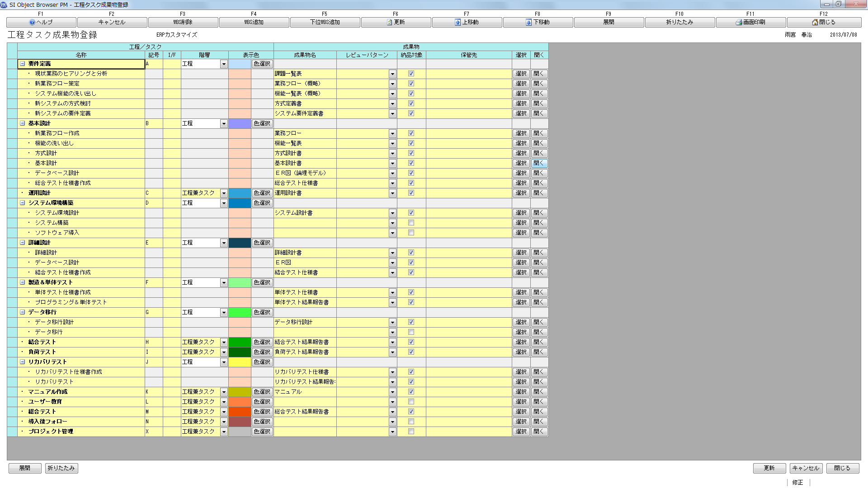Toggle 納品対象 checkbox for データ移行 task row

coord(411,332)
